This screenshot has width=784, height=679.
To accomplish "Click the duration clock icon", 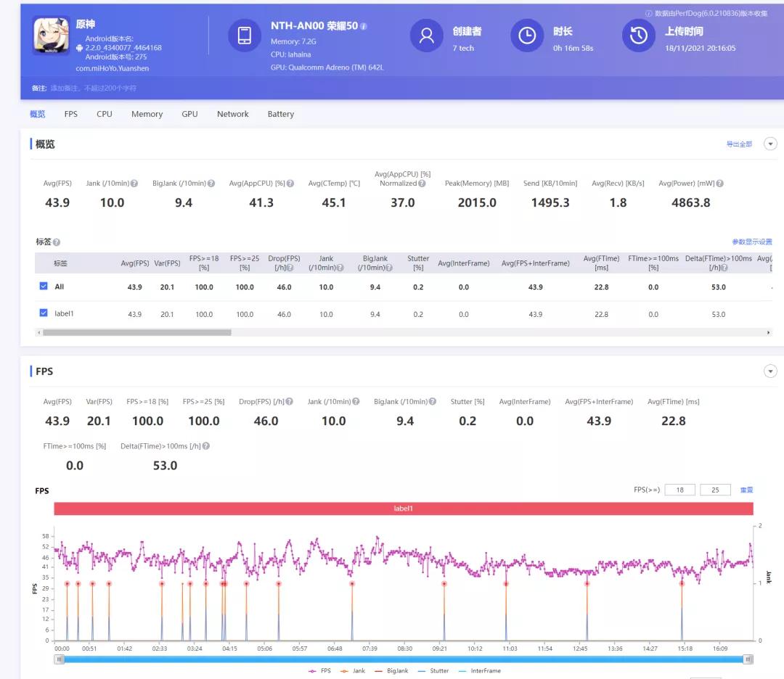I will pos(527,36).
